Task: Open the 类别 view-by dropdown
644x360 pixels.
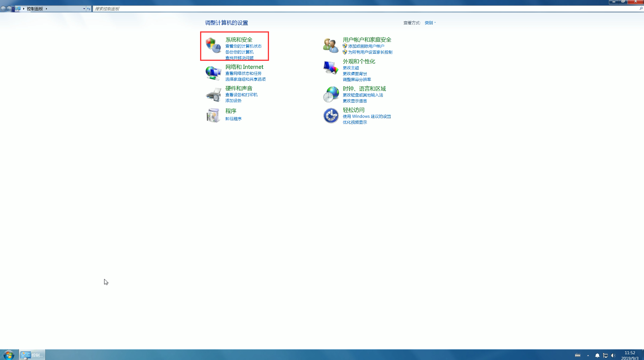Action: [x=430, y=23]
